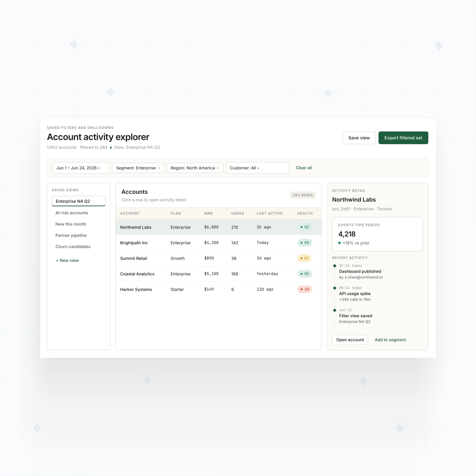Screen dimensions: 476x476
Task: Click the diamond marker for 08:41 today
Action: [335, 288]
